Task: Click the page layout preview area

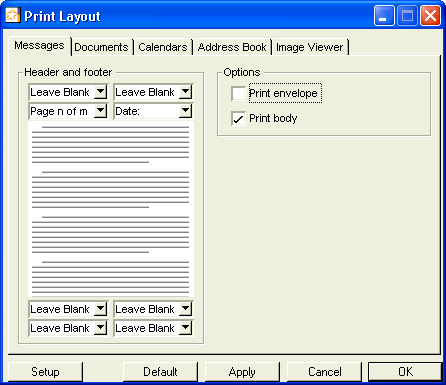Action: click(111, 209)
